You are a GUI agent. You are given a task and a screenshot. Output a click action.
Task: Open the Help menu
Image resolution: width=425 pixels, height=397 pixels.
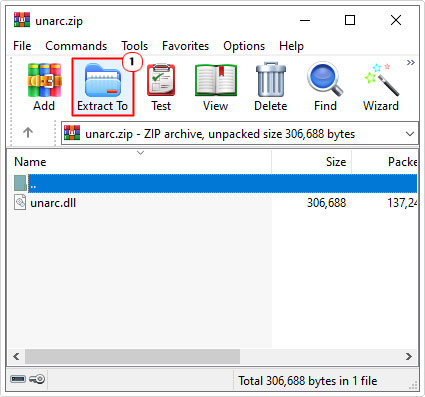(x=291, y=46)
